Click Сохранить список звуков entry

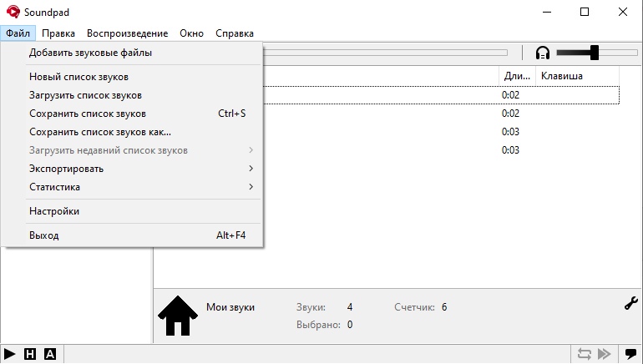click(x=132, y=114)
